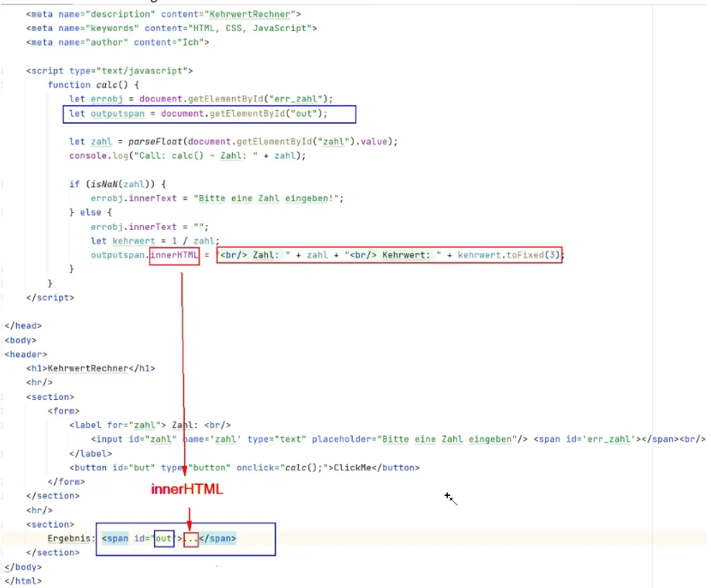Click the "} else {" line
This screenshot has width=711, height=588.
point(91,212)
